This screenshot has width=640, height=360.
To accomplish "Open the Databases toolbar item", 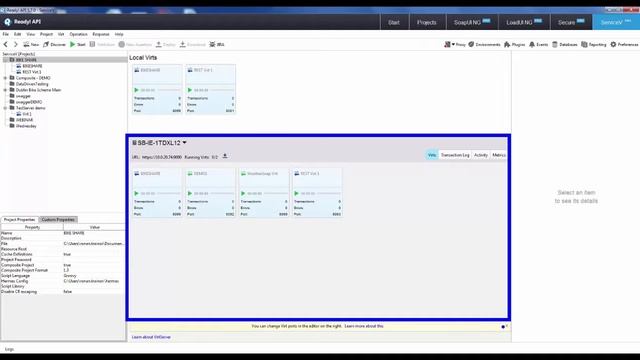I will pos(564,44).
